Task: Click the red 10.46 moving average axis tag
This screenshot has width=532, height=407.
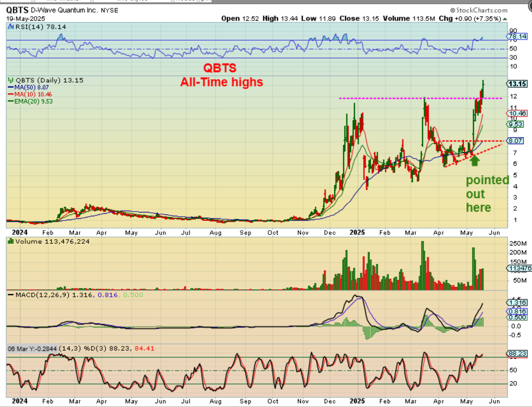Action: coord(517,113)
